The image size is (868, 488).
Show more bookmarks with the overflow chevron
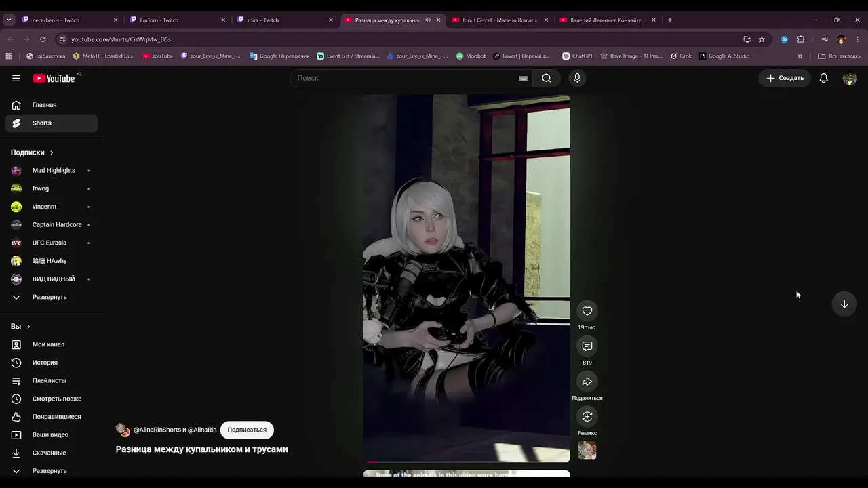pyautogui.click(x=800, y=56)
